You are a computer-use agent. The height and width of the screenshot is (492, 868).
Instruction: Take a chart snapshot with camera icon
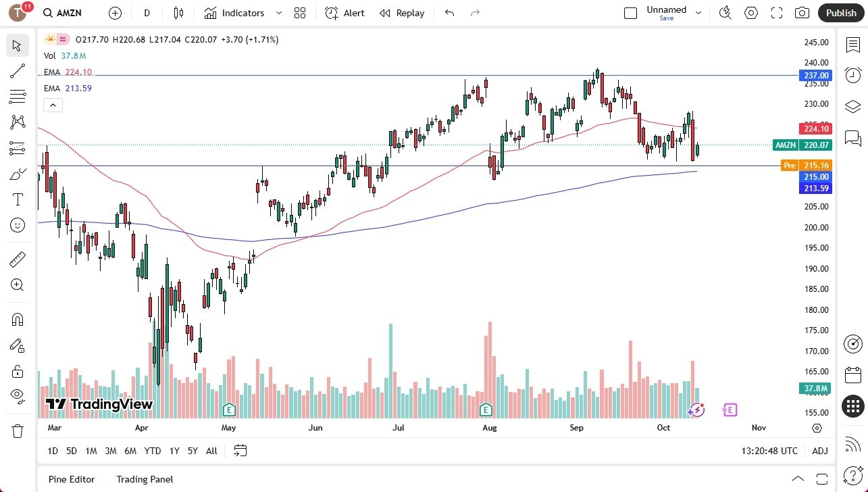click(x=801, y=13)
